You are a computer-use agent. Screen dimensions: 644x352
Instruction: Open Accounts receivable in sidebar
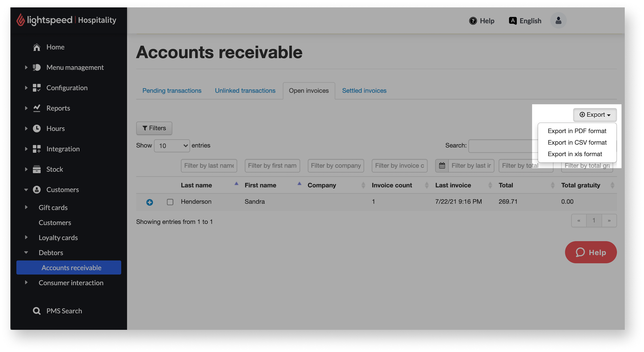point(69,268)
